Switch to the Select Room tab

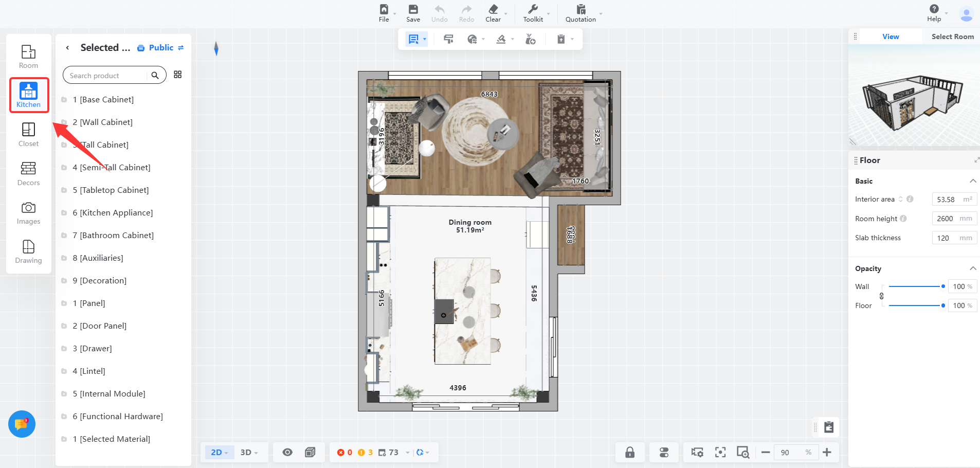coord(952,37)
